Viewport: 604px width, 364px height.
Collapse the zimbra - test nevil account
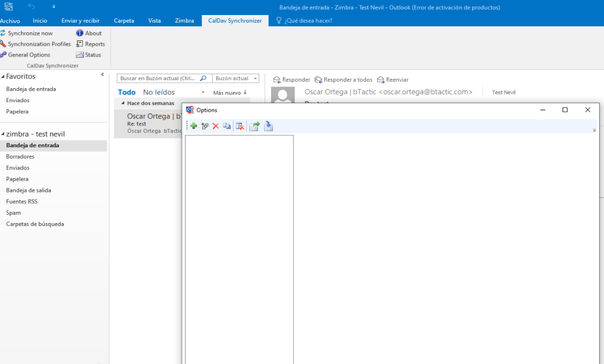coord(3,134)
